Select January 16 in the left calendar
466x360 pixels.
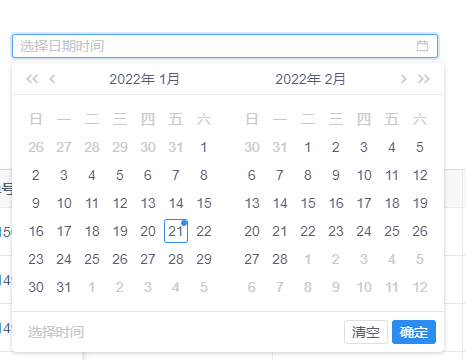[x=36, y=231]
